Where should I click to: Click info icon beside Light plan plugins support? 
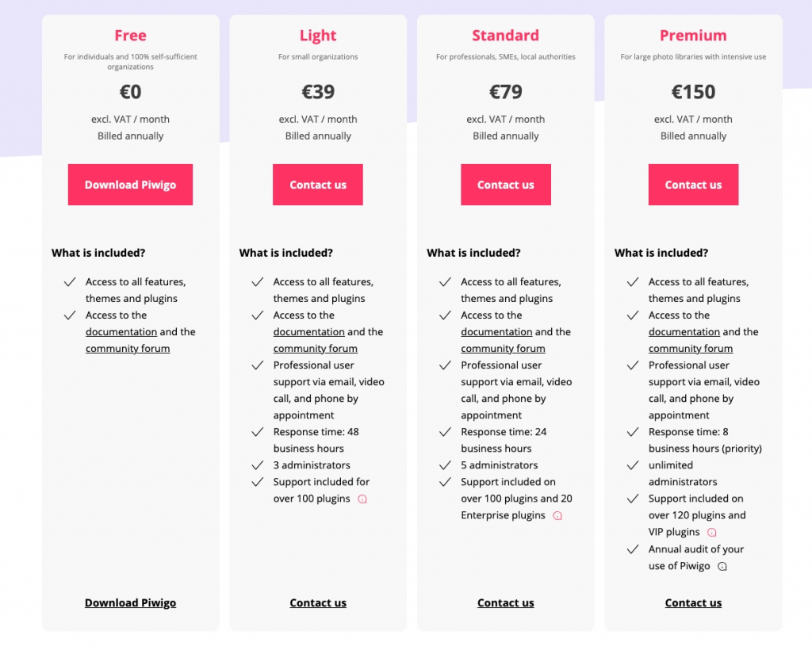(362, 499)
